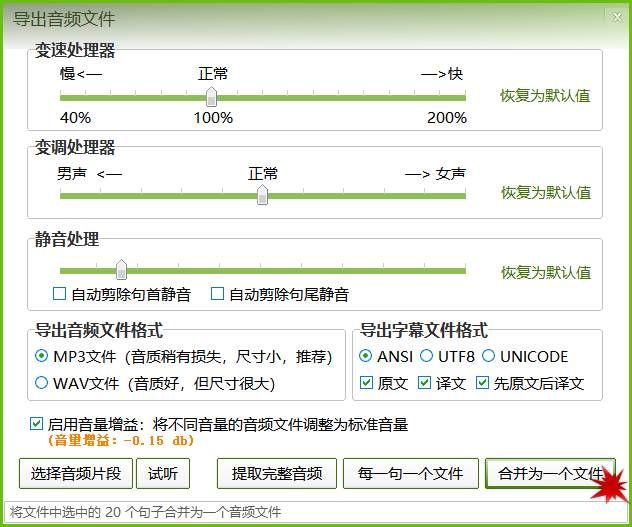Close the export audio file dialog
Screen dimensions: 632x527
pyautogui.click(x=615, y=17)
